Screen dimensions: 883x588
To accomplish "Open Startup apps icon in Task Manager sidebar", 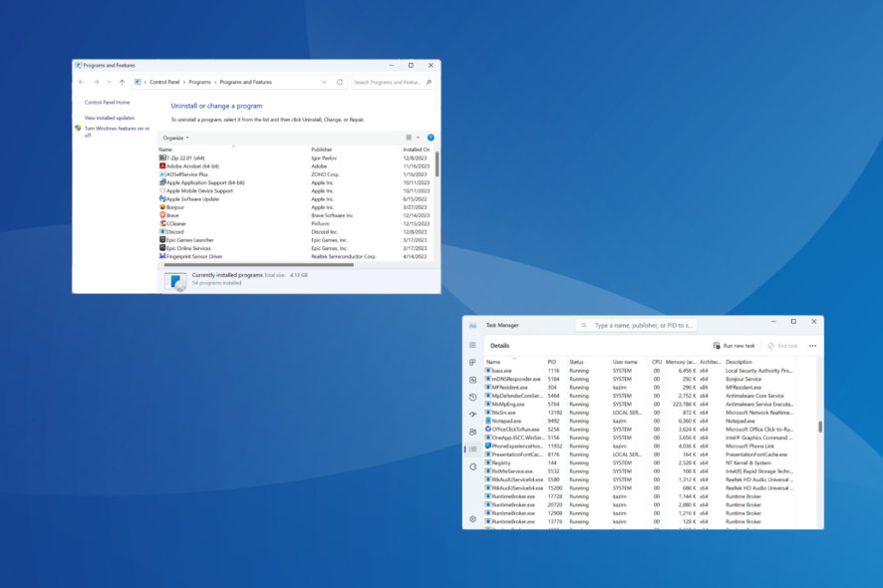I will [472, 415].
